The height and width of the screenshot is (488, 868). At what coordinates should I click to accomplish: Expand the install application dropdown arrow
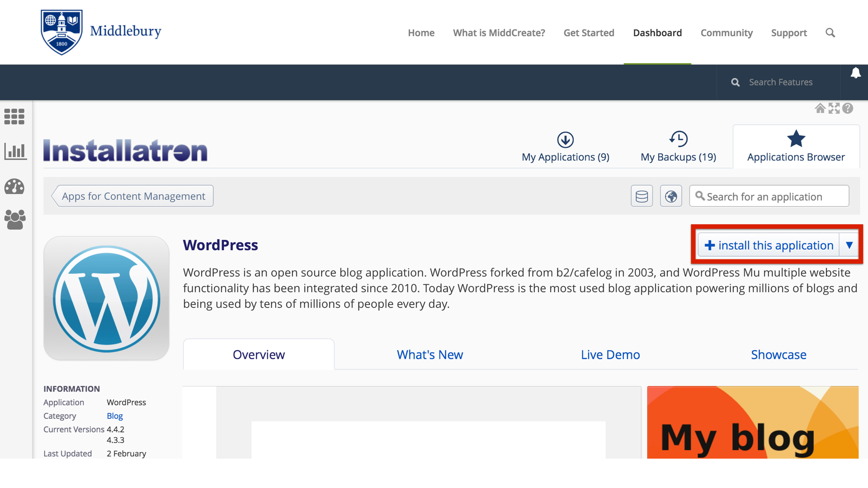tap(849, 245)
